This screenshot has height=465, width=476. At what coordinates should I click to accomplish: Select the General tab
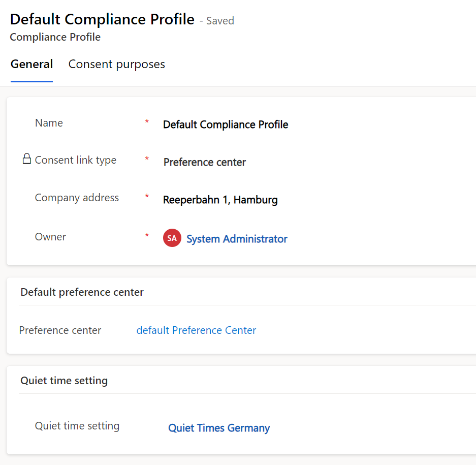pyautogui.click(x=31, y=64)
